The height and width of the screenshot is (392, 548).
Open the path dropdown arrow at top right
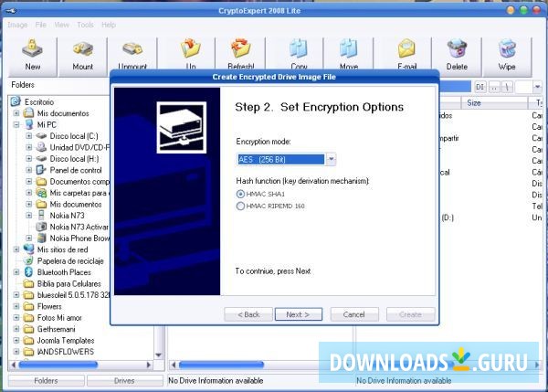pyautogui.click(x=537, y=87)
